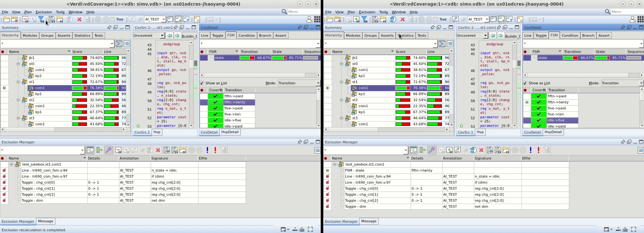
Task: Click the red X delete icon in left window's top toolbar
Action: coord(79,20)
